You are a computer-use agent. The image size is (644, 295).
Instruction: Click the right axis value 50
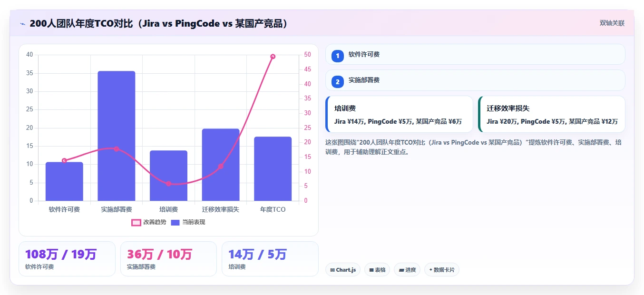(308, 55)
